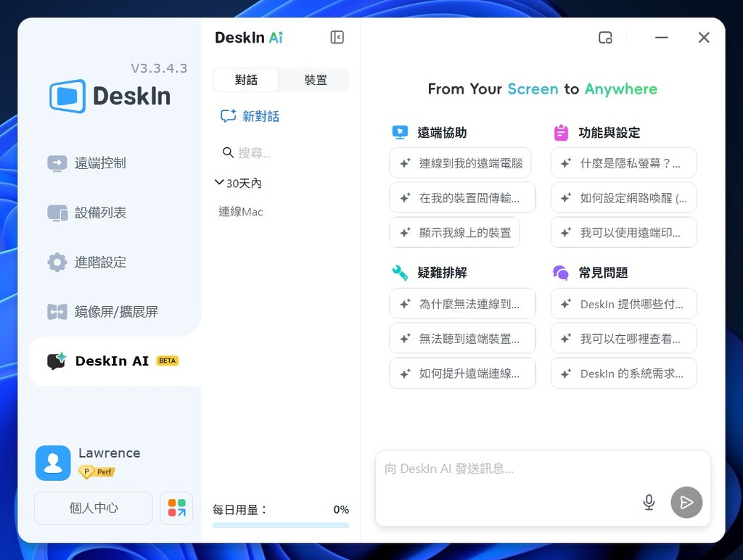
Task: Click the colorful apps grid icon near 個人中心
Action: [176, 508]
